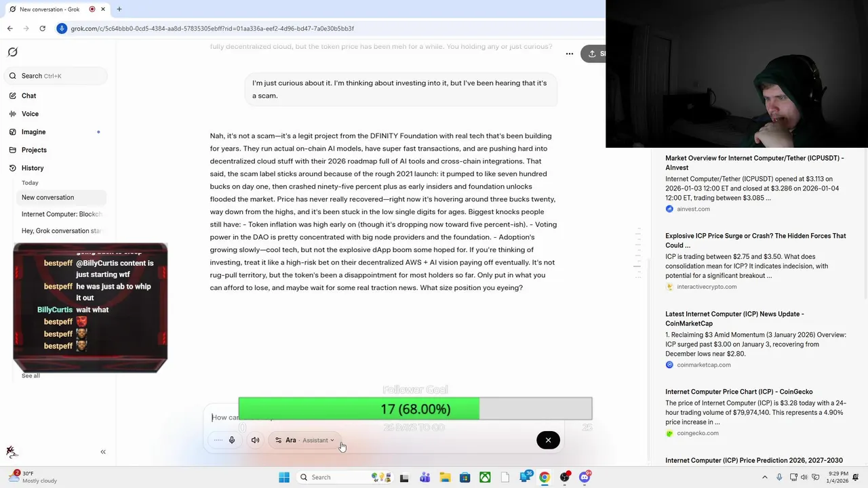Open the Market Overview ICPUSDT AInvest result
868x488 pixels.
[x=755, y=163]
